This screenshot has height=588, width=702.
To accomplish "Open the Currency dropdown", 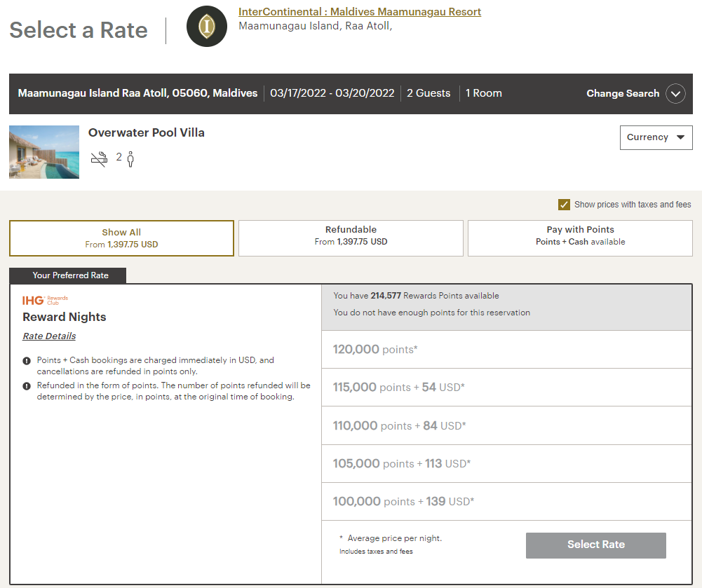I will 656,137.
